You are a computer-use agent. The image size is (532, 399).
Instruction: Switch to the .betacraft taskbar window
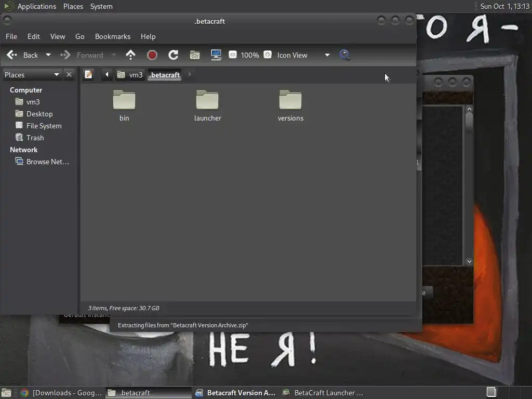(149, 393)
